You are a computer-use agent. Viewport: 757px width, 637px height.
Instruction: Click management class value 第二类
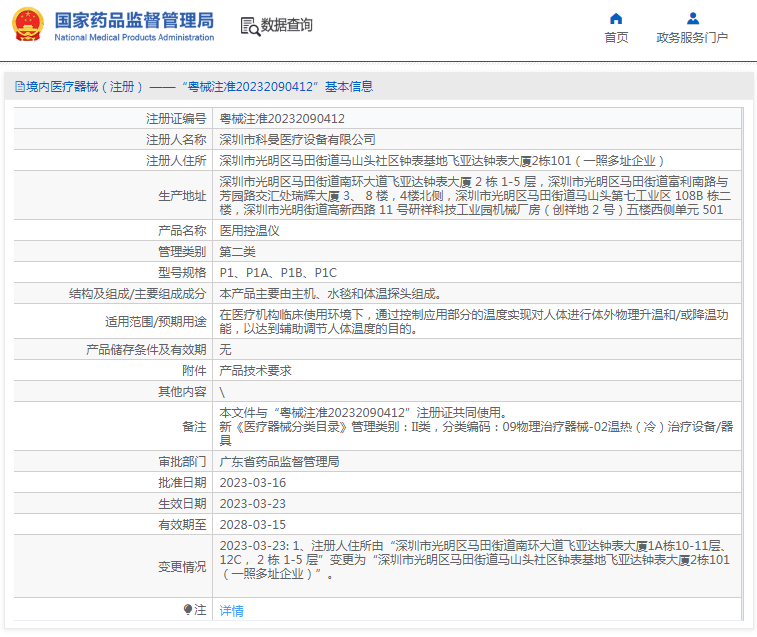pos(238,252)
